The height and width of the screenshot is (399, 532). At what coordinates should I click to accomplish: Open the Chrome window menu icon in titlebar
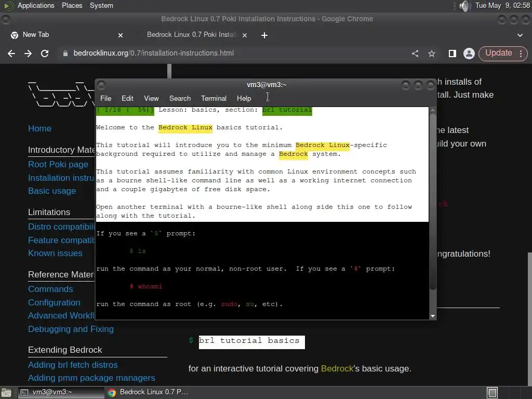coord(6,19)
